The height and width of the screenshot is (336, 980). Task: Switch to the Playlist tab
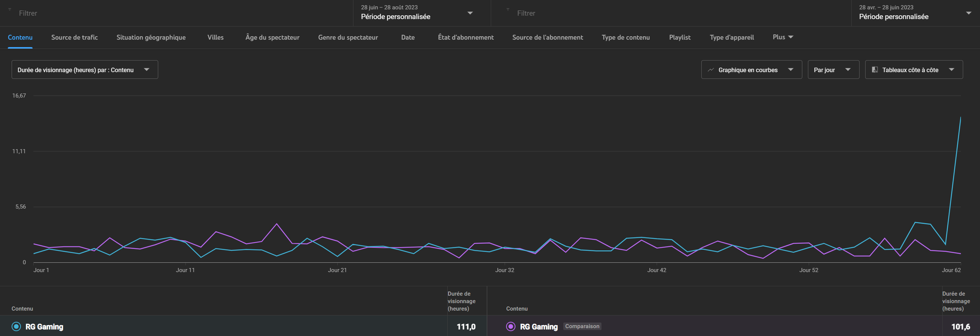[680, 37]
